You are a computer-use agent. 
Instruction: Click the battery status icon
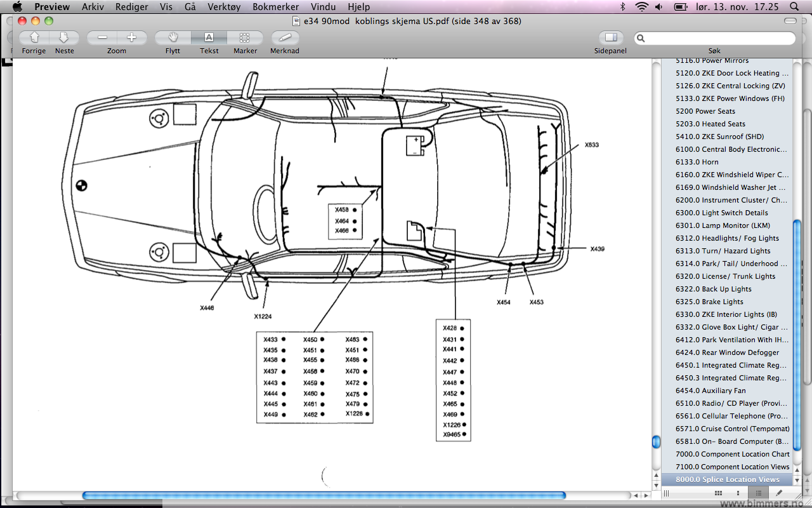[x=681, y=7]
